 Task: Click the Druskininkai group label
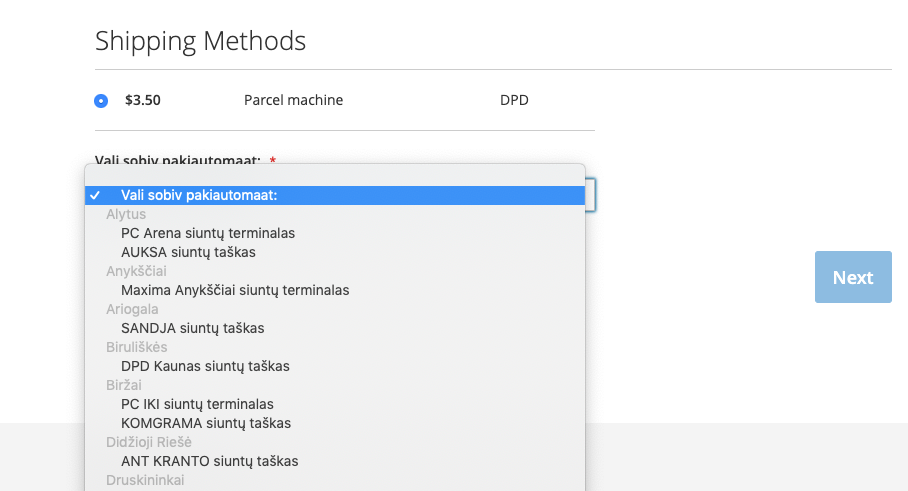145,480
